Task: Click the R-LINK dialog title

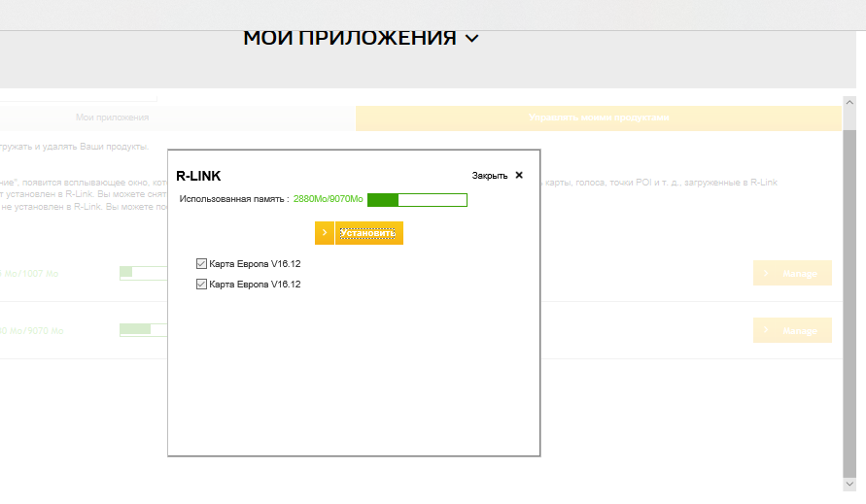Action: (198, 176)
